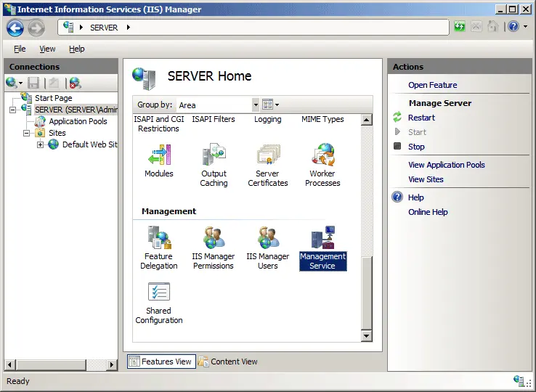The image size is (536, 392).
Task: Select Default Web Site in tree
Action: pyautogui.click(x=89, y=144)
